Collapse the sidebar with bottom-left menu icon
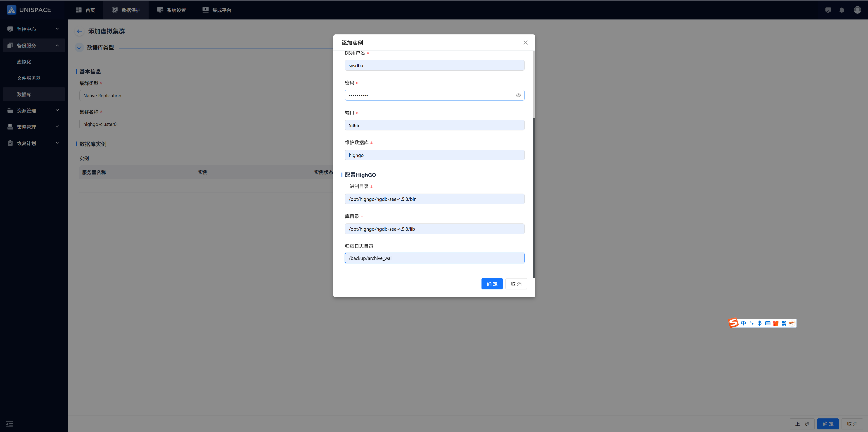Viewport: 868px width, 432px height. click(x=9, y=424)
